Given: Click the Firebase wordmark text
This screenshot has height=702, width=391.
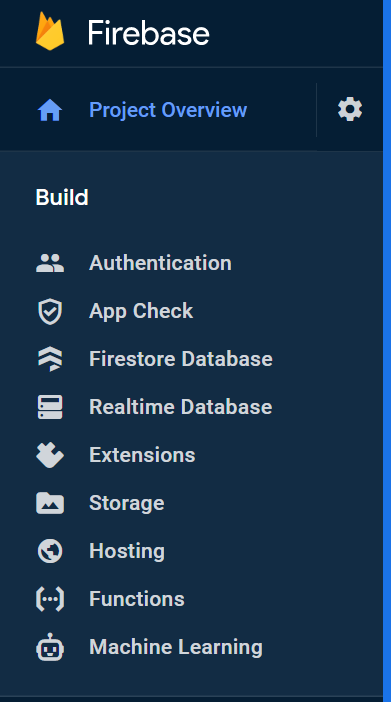Looking at the screenshot, I should (x=148, y=33).
